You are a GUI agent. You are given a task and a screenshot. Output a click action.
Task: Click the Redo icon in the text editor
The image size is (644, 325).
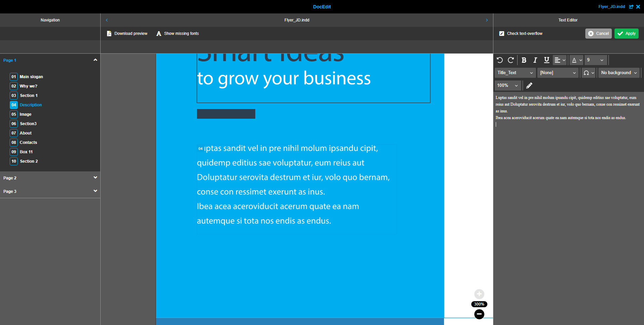pos(511,60)
